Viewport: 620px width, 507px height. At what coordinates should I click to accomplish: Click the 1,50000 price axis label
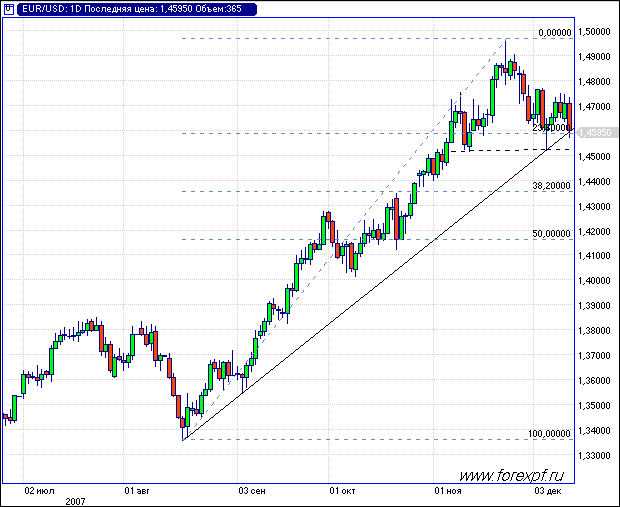[x=597, y=32]
